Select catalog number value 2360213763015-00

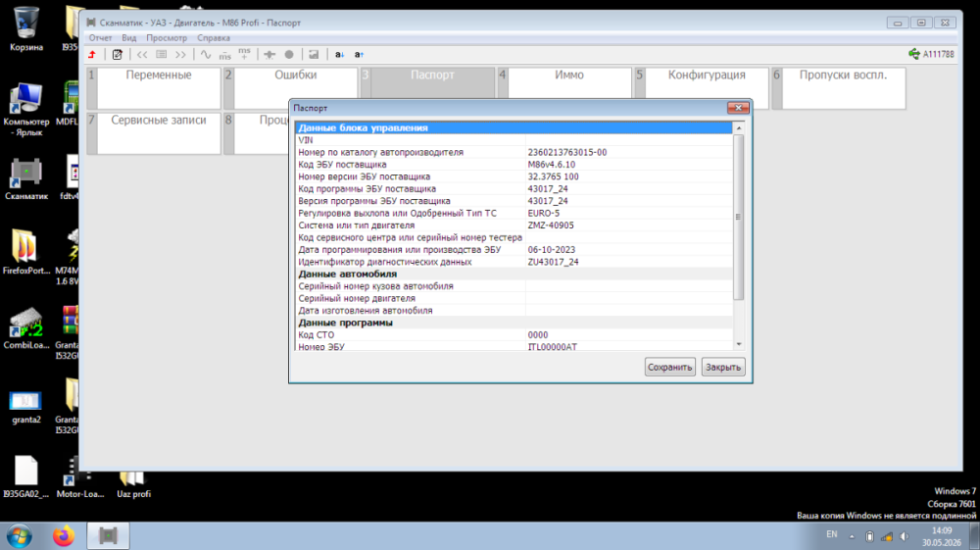coord(566,152)
